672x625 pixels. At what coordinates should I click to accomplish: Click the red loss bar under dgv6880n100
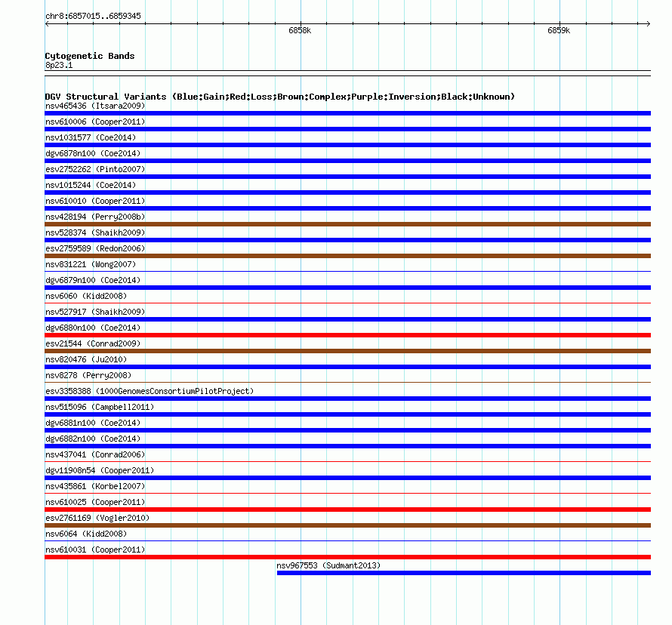[347, 335]
